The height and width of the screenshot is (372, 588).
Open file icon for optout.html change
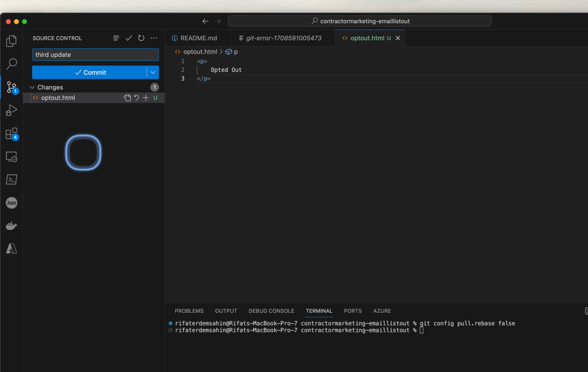127,98
